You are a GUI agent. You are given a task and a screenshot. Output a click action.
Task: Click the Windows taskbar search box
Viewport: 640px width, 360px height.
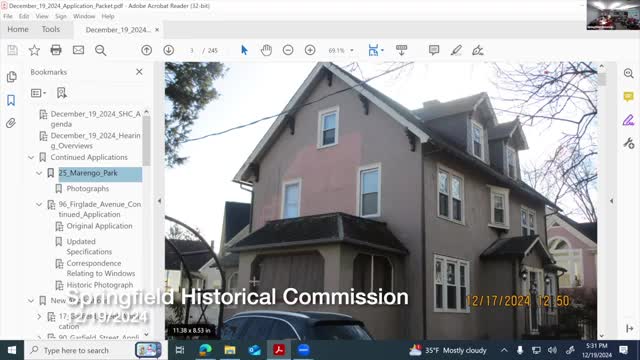pos(94,350)
